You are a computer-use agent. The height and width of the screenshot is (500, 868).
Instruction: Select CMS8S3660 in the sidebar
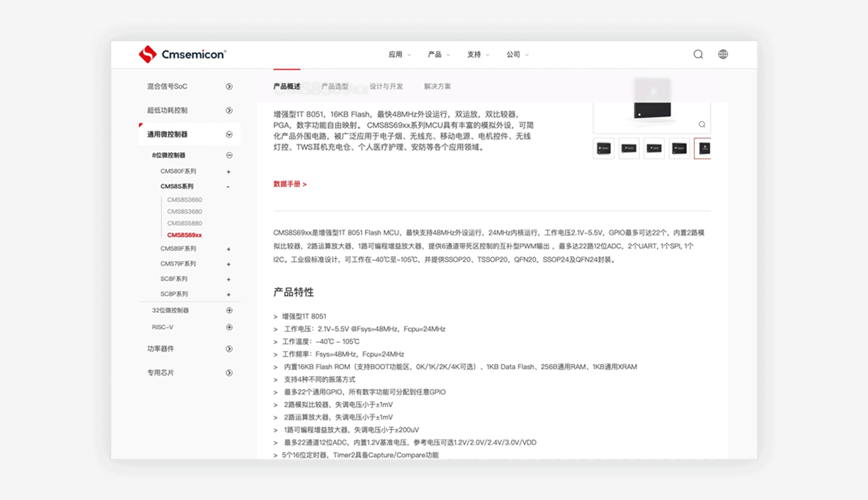[185, 200]
